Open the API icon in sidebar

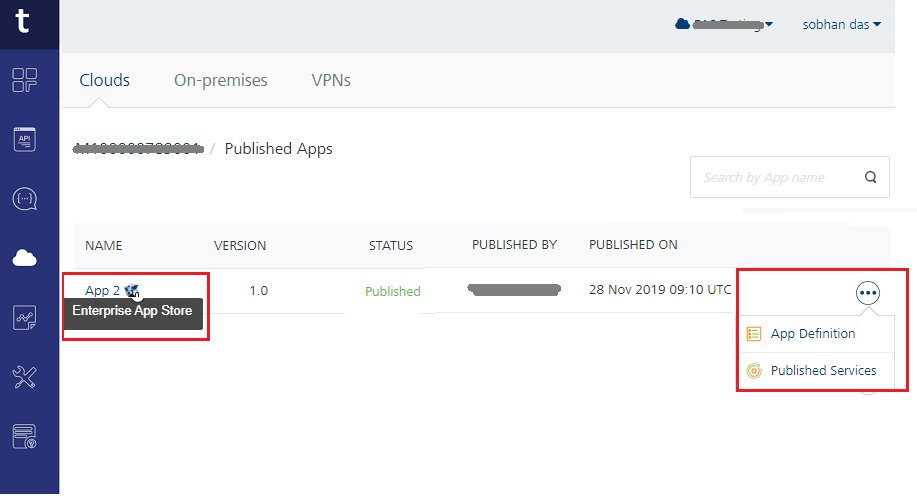point(25,139)
